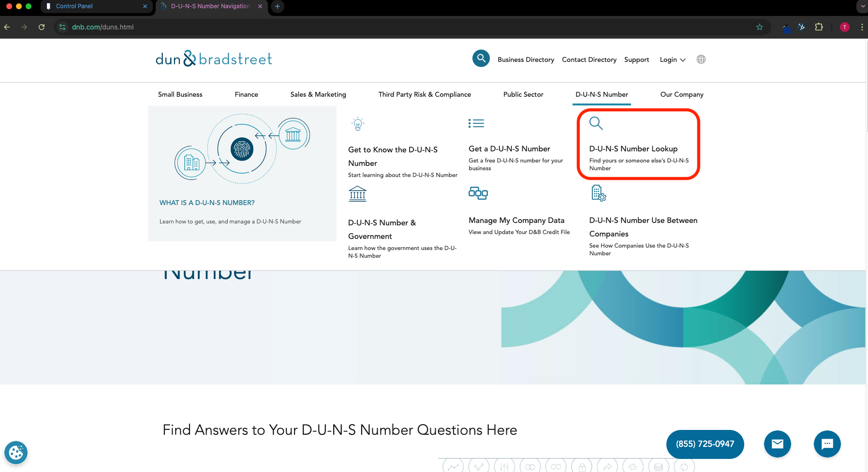Click the browser Extensions puzzle icon

pyautogui.click(x=819, y=27)
